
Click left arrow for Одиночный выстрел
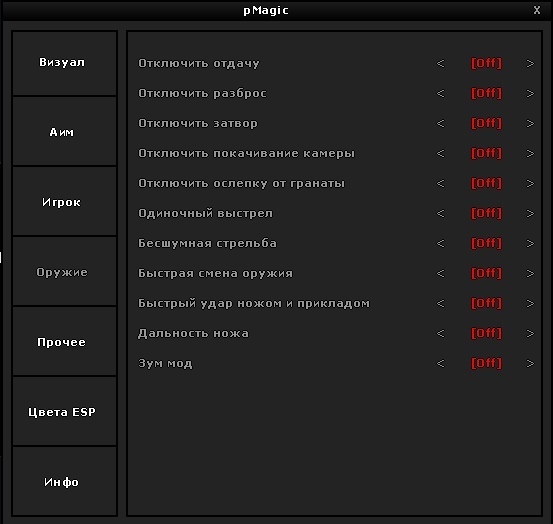click(440, 213)
